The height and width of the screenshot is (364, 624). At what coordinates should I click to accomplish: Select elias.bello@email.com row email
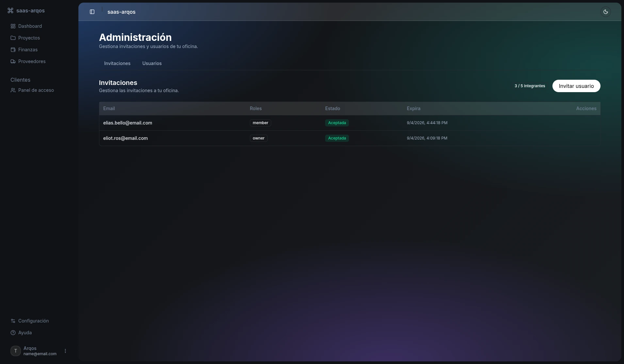(128, 123)
